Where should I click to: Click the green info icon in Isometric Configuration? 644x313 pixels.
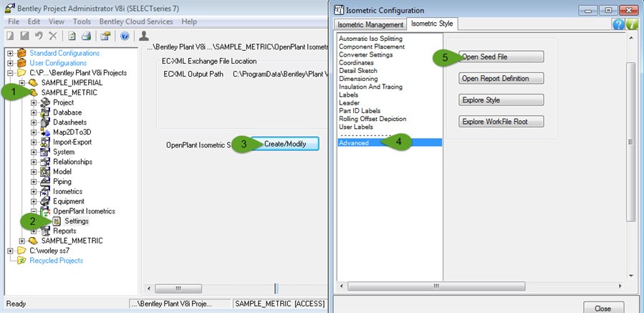pyautogui.click(x=632, y=24)
